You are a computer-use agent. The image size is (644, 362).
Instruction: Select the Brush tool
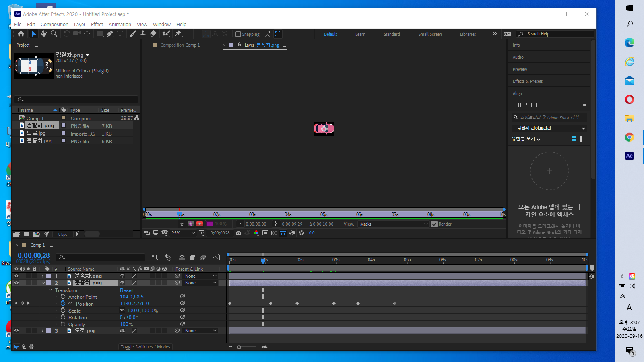point(133,34)
